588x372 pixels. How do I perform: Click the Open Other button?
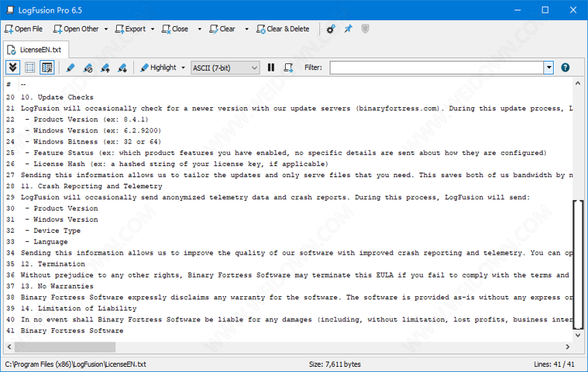click(76, 29)
